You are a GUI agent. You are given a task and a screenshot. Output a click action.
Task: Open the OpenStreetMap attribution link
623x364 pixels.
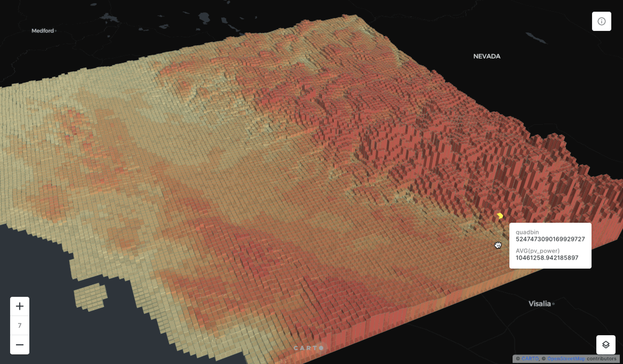[x=566, y=358]
